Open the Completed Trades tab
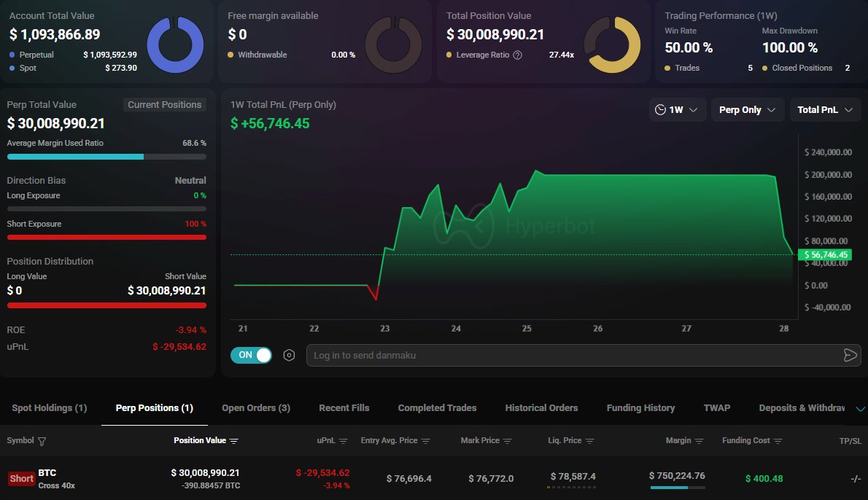The width and height of the screenshot is (868, 500). coord(438,408)
